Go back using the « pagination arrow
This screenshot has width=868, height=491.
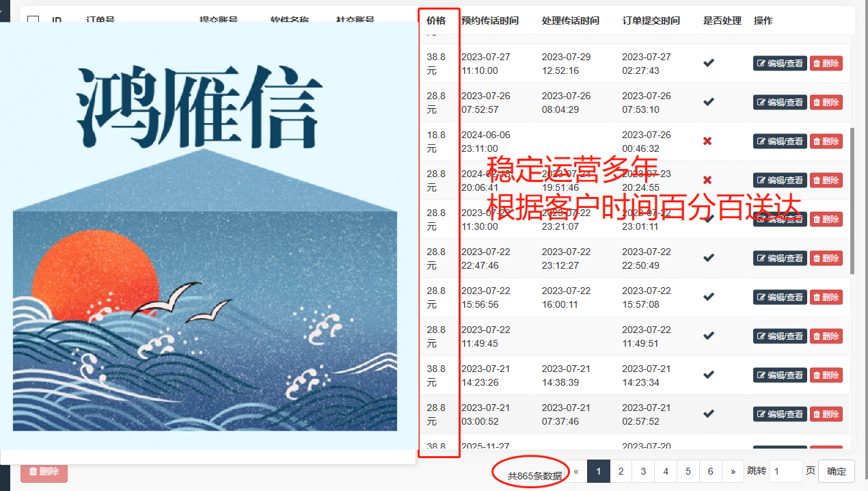(575, 471)
